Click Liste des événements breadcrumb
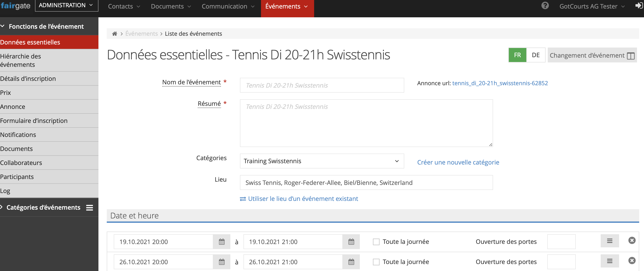The image size is (644, 271). click(193, 34)
